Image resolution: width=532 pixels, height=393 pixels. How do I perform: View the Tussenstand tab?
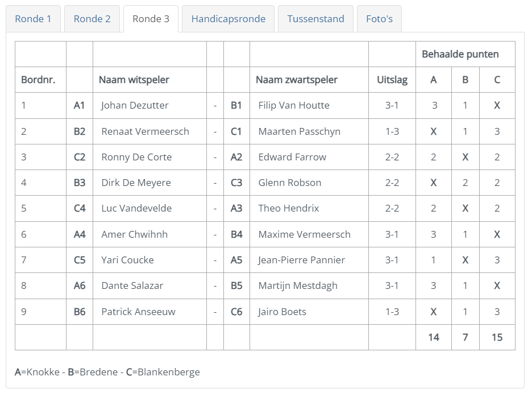315,19
